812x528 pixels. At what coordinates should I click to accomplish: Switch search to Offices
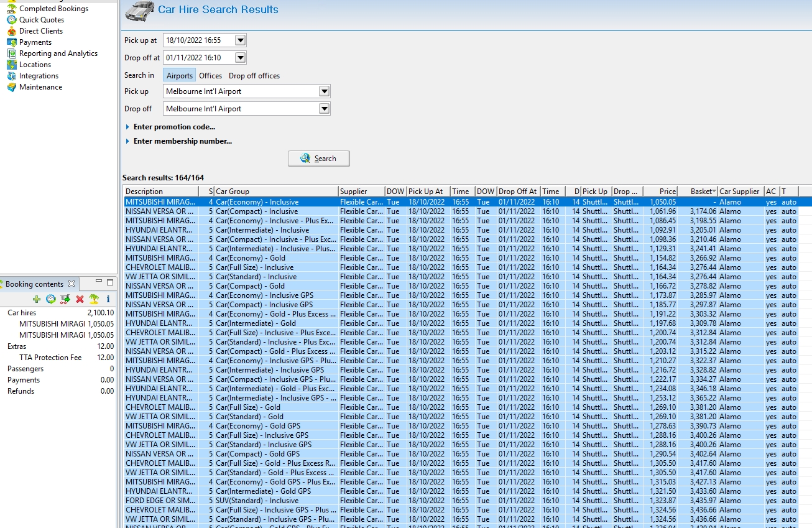coord(210,76)
